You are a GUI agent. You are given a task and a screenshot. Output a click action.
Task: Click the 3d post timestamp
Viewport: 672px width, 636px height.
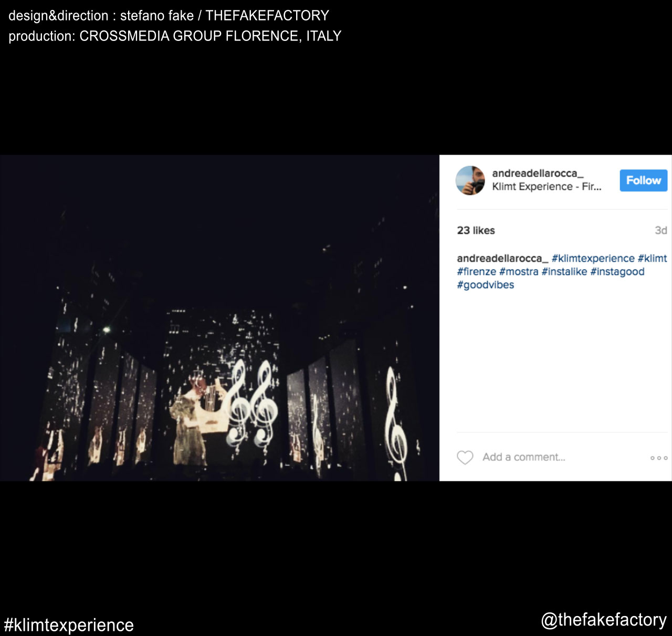[660, 230]
